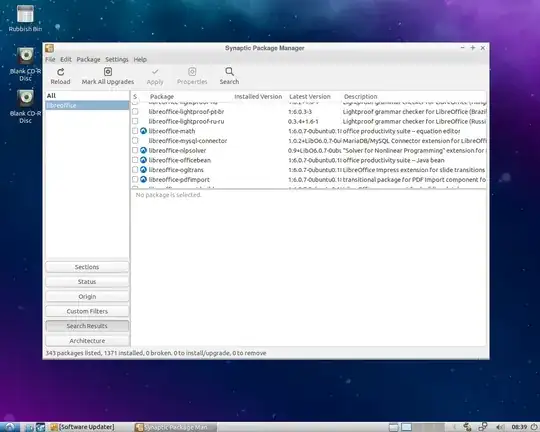Select libreoffice-lightproof-ru-ru package name
The width and height of the screenshot is (540, 432).
coord(186,121)
